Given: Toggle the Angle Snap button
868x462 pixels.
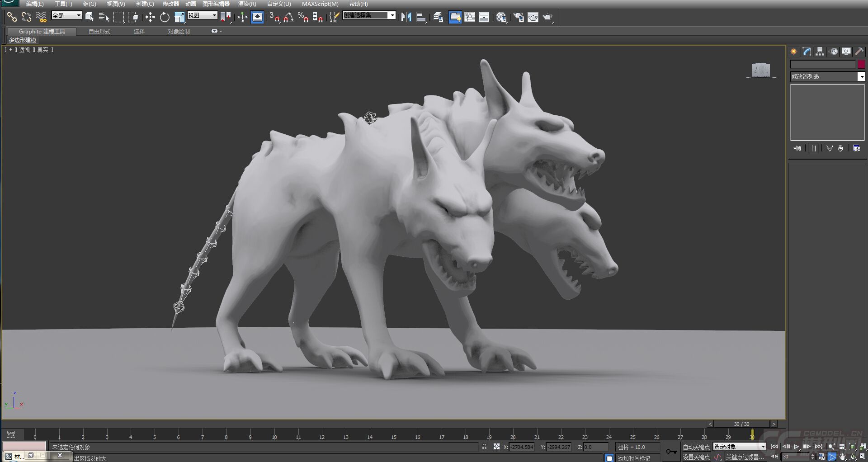Looking at the screenshot, I should 289,17.
